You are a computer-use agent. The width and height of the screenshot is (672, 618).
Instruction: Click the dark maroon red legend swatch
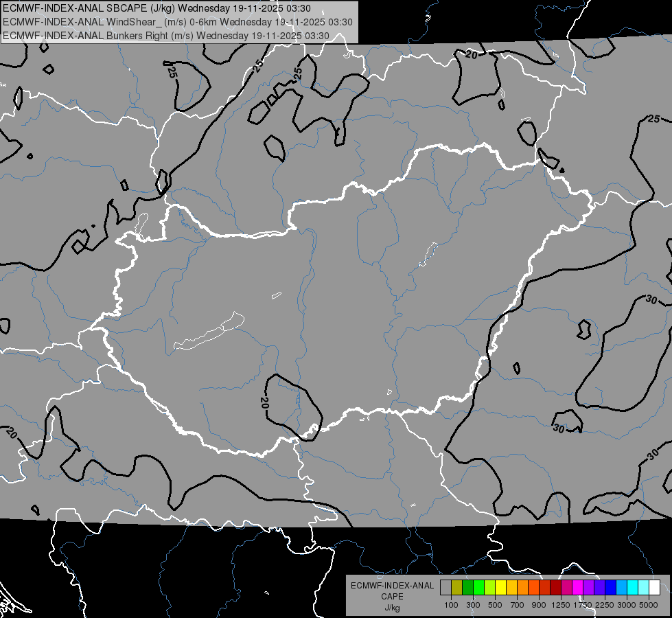(x=555, y=588)
